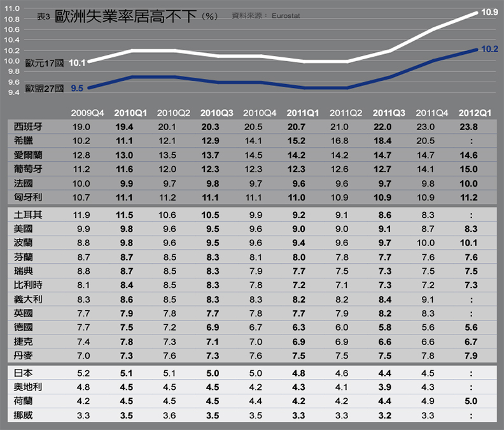Click the 2011Q3 column header
Screen dimensions: 504x430
click(x=389, y=113)
